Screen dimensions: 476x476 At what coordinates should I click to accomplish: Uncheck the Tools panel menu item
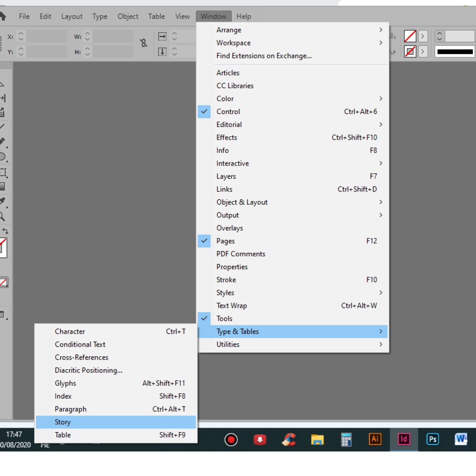(x=293, y=318)
